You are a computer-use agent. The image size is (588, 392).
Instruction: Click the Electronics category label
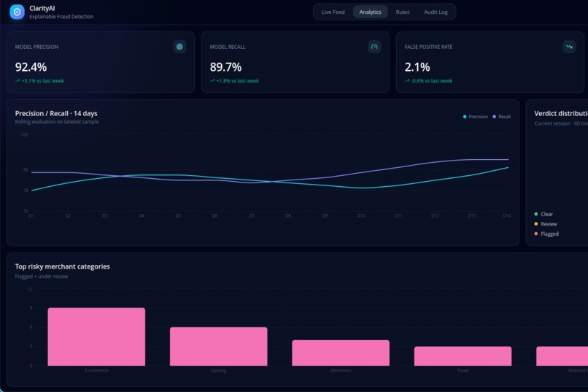(341, 371)
